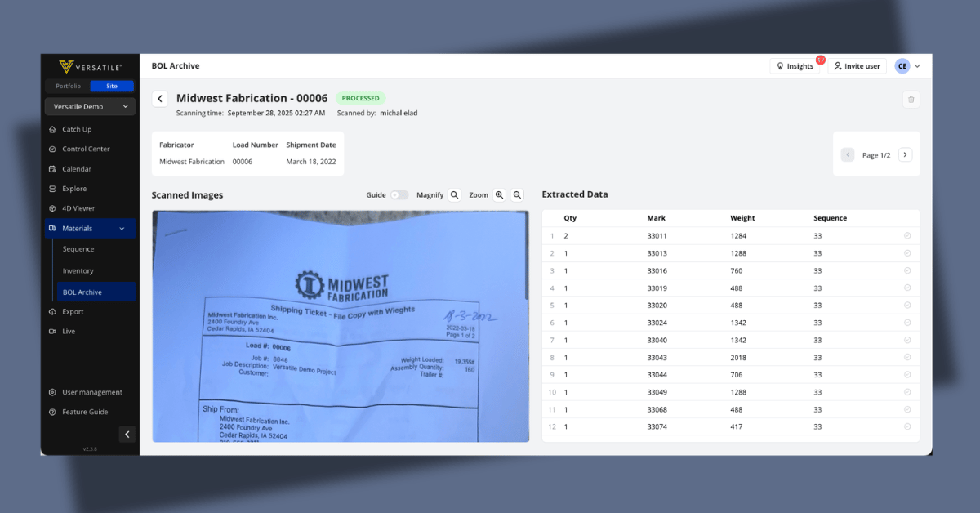Click the back arrow beside Midwest Fabrication title
The image size is (980, 513).
(x=160, y=99)
